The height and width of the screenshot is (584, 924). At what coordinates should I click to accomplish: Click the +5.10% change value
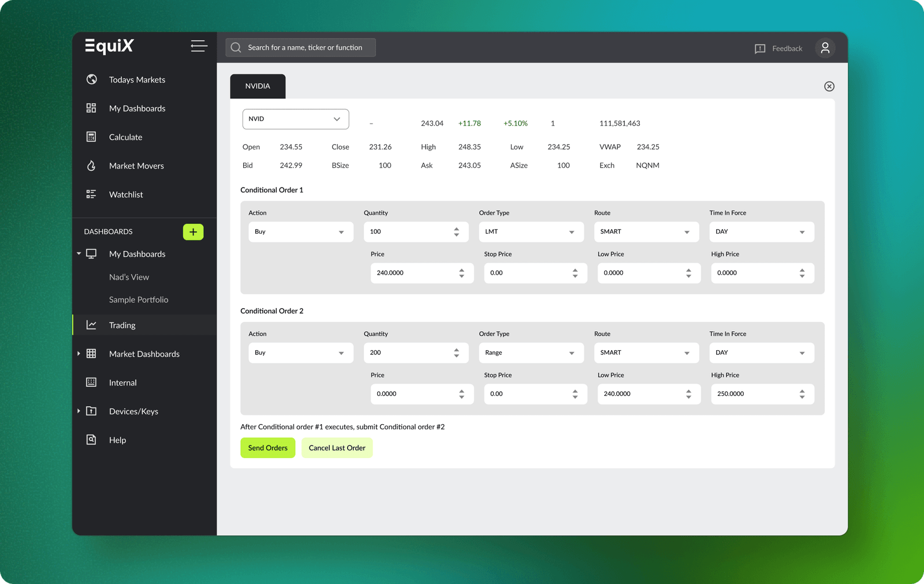(x=516, y=123)
